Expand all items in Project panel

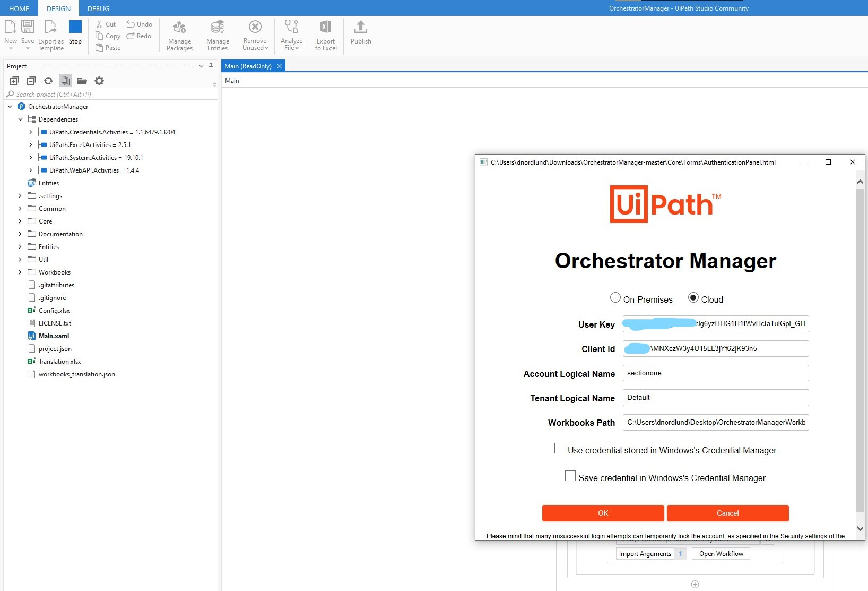14,81
